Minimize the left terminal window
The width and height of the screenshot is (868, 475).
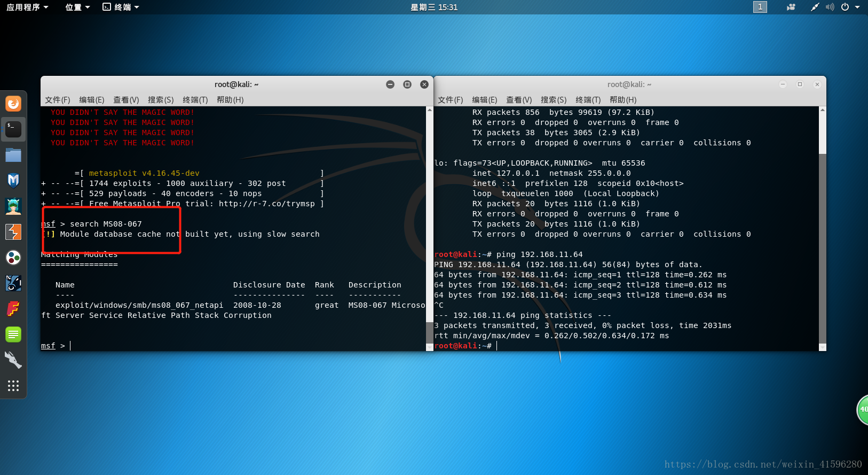[390, 84]
